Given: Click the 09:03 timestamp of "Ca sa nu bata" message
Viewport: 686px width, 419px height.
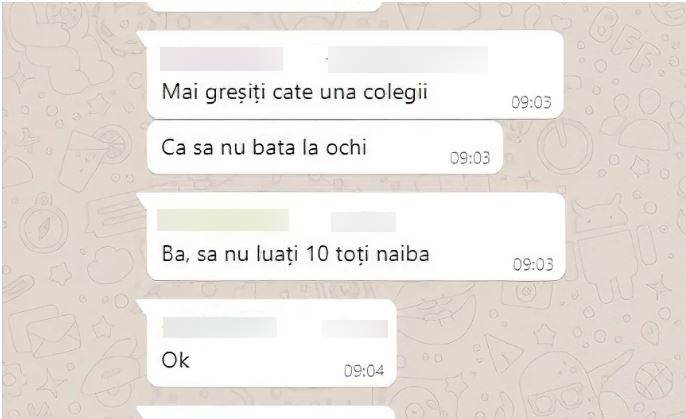Looking at the screenshot, I should [470, 158].
